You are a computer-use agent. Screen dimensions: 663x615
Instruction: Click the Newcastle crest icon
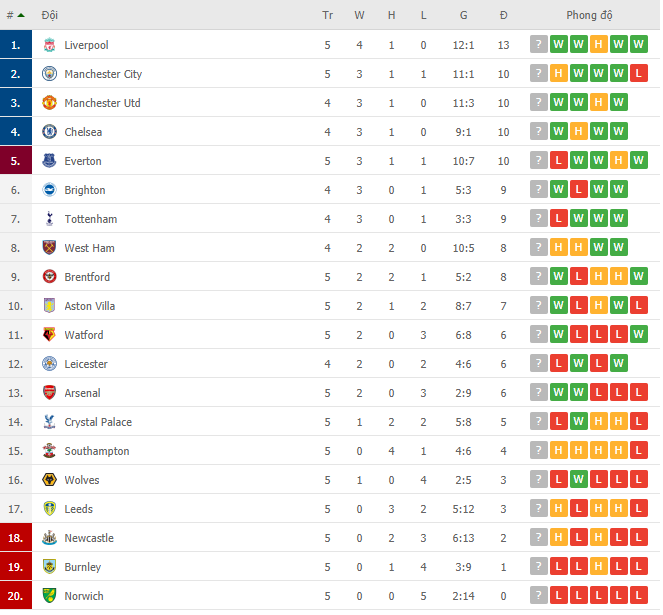[x=49, y=538]
